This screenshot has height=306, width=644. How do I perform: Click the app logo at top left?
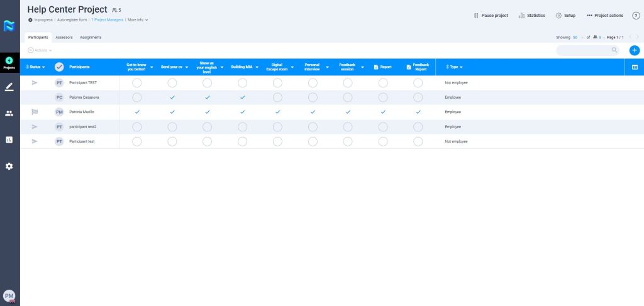[x=9, y=26]
